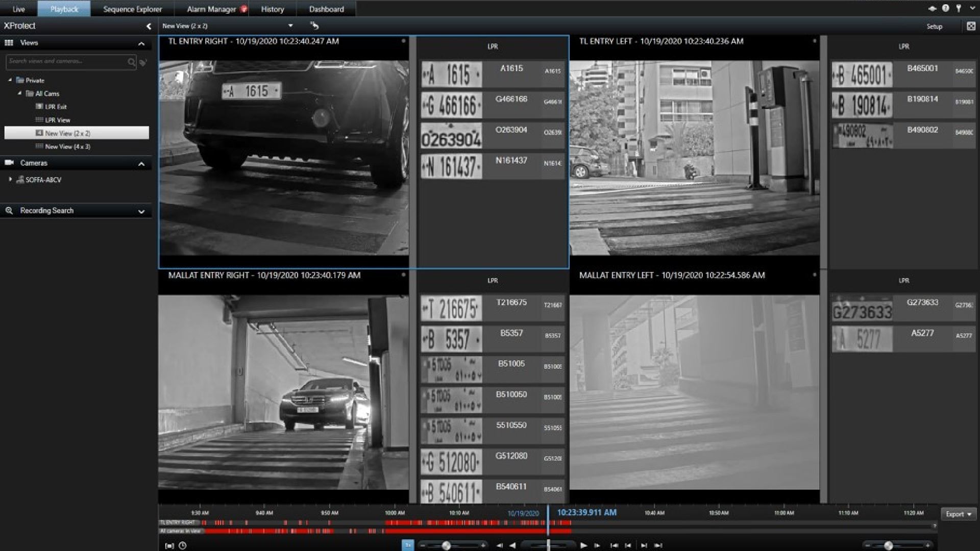This screenshot has width=980, height=551.
Task: Click the time selection mode icon
Action: pos(169,546)
